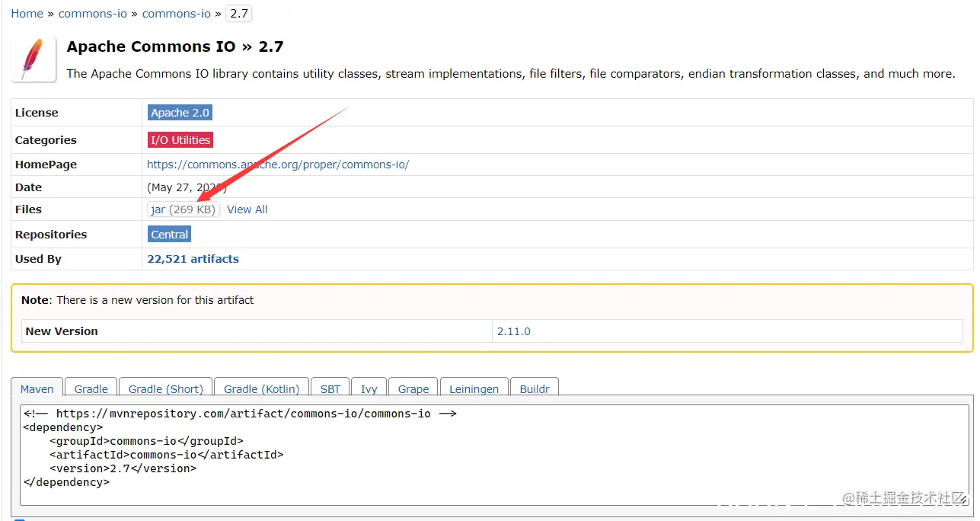This screenshot has width=980, height=521.
Task: Switch to the Ivy tab
Action: [x=369, y=388]
